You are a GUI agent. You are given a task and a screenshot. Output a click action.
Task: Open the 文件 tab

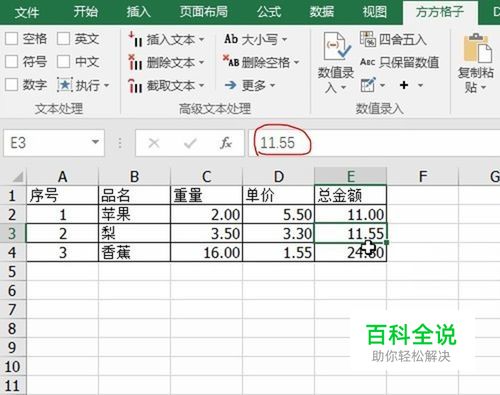click(x=27, y=12)
